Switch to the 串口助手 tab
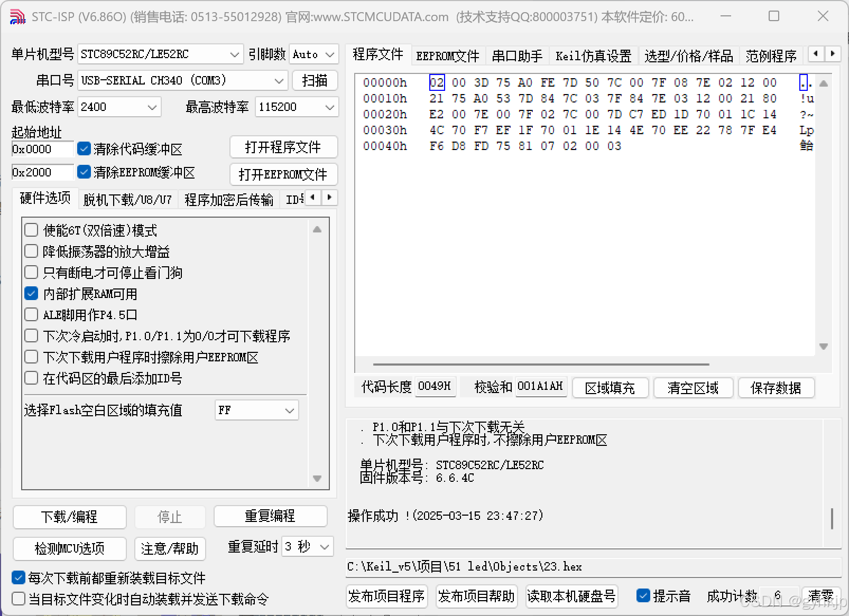Image resolution: width=849 pixels, height=616 pixels. (517, 55)
